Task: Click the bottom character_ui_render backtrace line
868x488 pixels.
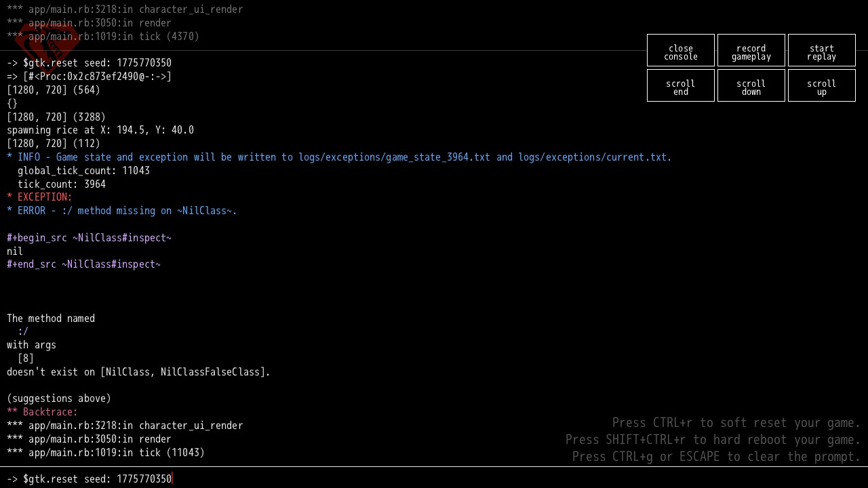Action: [x=135, y=426]
